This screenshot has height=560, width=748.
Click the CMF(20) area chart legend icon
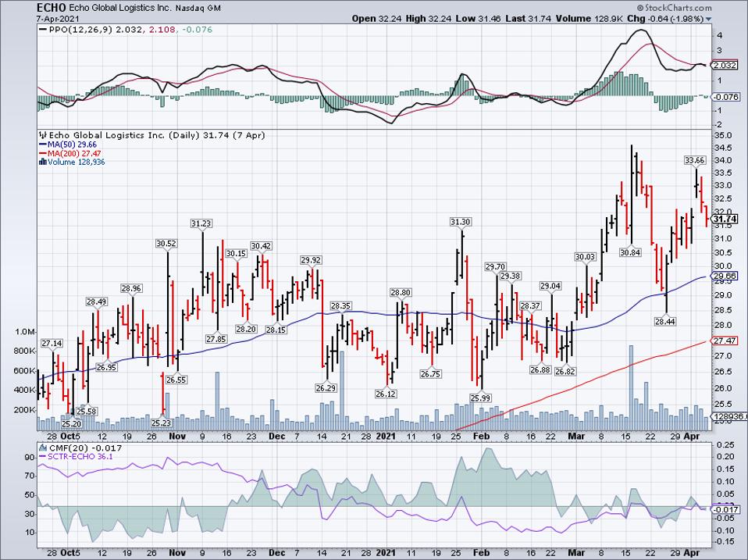pyautogui.click(x=43, y=448)
